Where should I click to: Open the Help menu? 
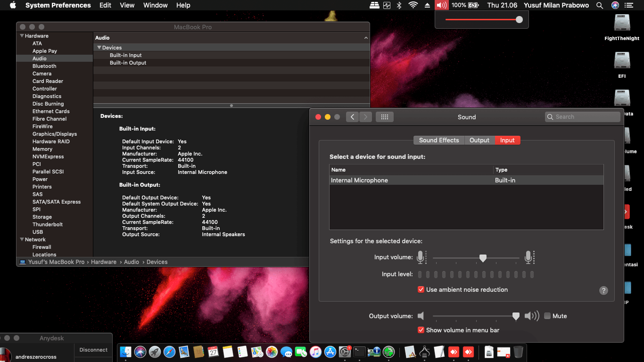[x=183, y=5]
